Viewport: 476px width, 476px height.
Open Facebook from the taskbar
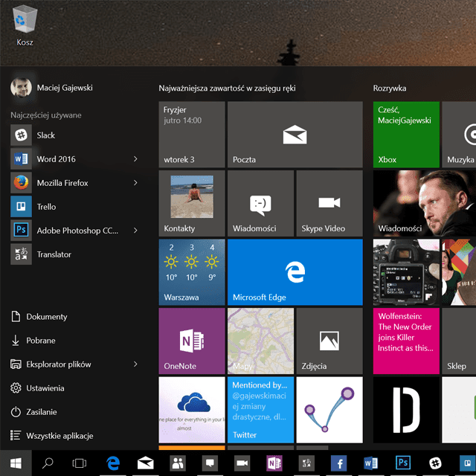tap(339, 463)
